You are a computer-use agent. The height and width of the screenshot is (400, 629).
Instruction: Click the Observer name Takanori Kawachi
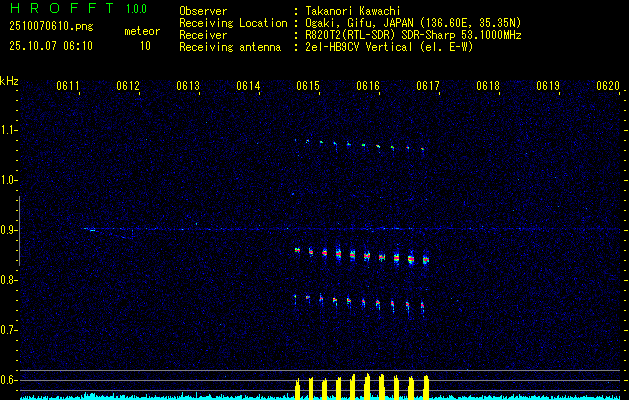(x=353, y=11)
